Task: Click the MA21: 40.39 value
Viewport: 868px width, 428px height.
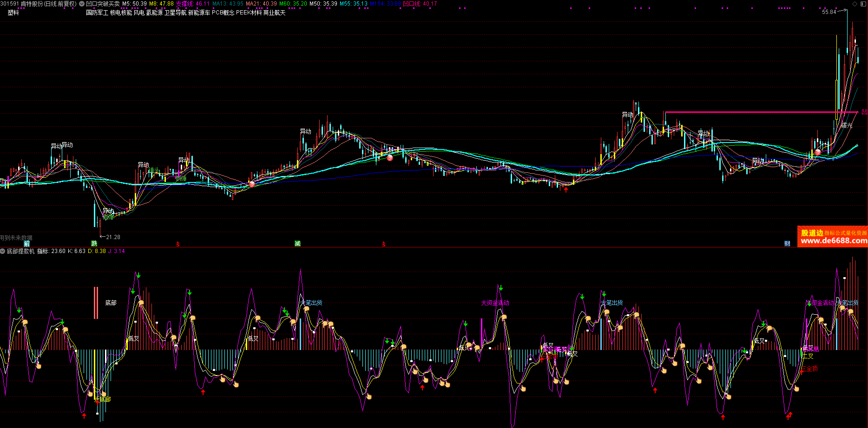Action: click(261, 4)
